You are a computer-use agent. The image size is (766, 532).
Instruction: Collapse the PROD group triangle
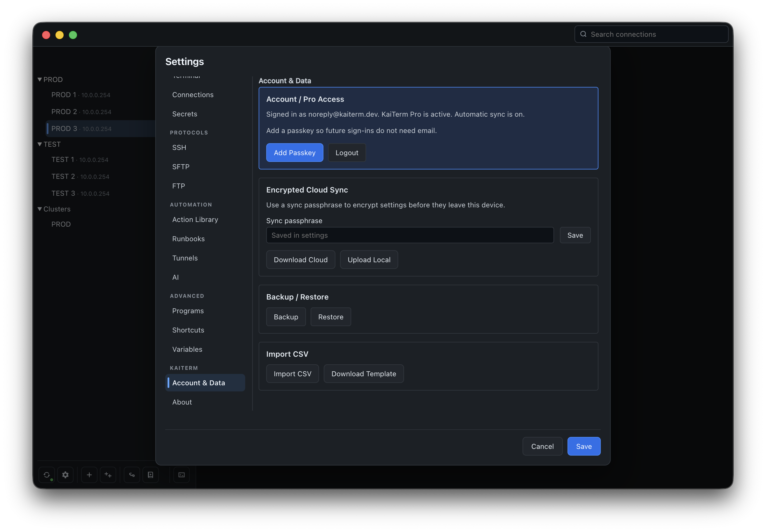click(x=39, y=79)
